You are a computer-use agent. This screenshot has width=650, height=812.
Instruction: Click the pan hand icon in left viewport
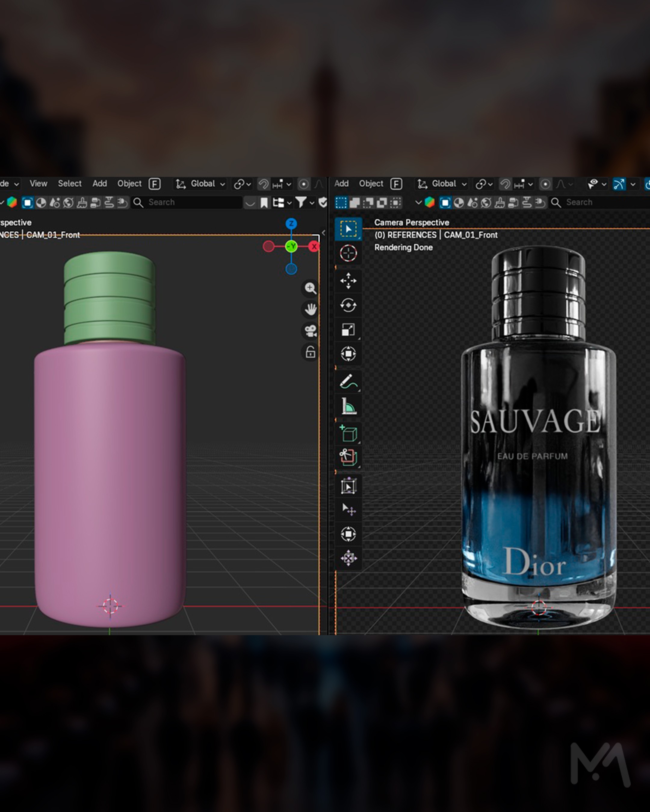click(x=311, y=309)
